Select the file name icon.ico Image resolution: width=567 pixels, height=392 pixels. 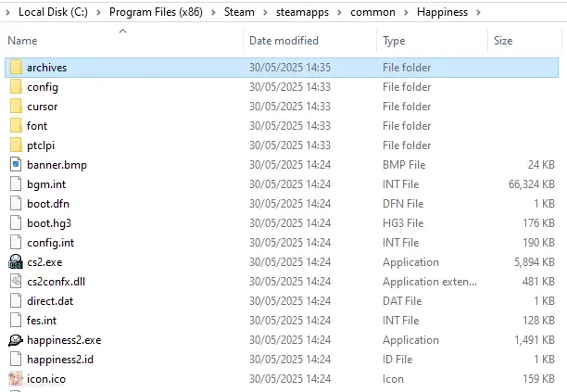coord(46,379)
